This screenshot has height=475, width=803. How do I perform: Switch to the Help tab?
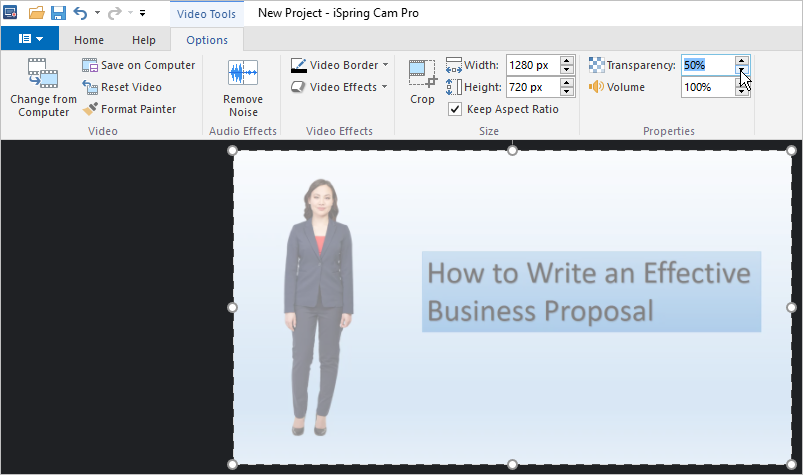click(x=143, y=40)
